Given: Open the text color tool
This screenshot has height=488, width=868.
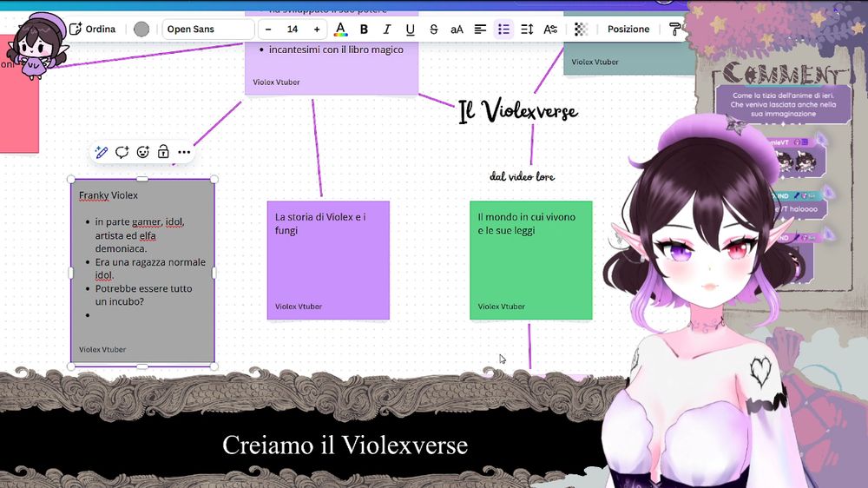Looking at the screenshot, I should click(x=340, y=29).
